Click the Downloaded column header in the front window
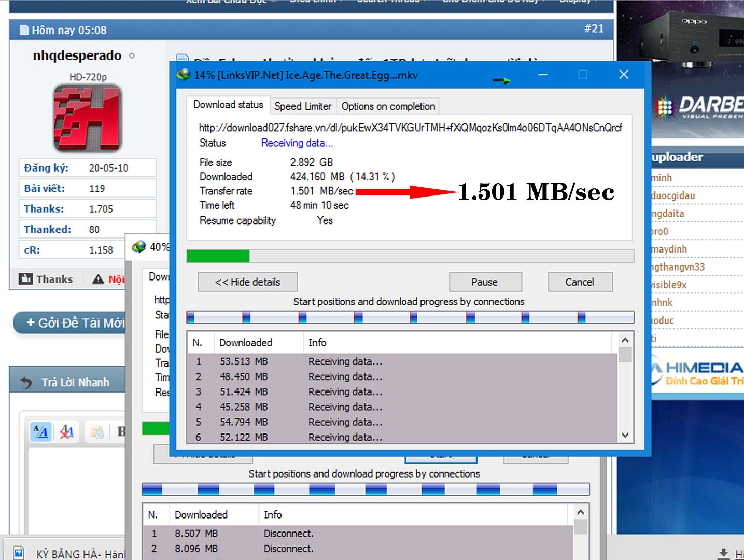Screen dimensions: 744x560 (x=259, y=343)
